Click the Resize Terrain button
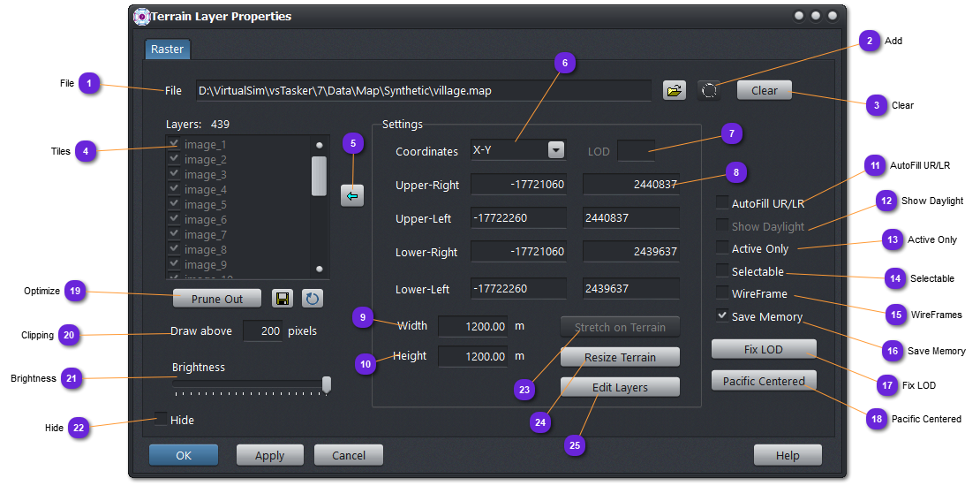 [620, 357]
